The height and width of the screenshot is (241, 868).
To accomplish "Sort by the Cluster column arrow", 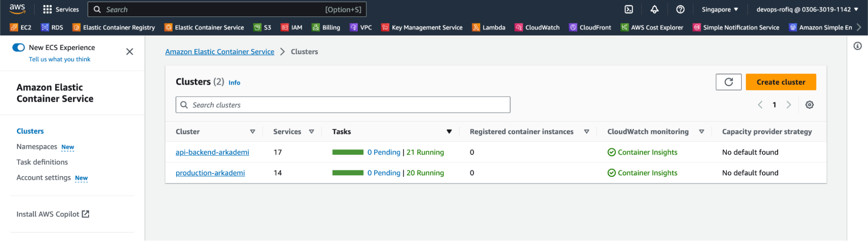I will coord(252,132).
